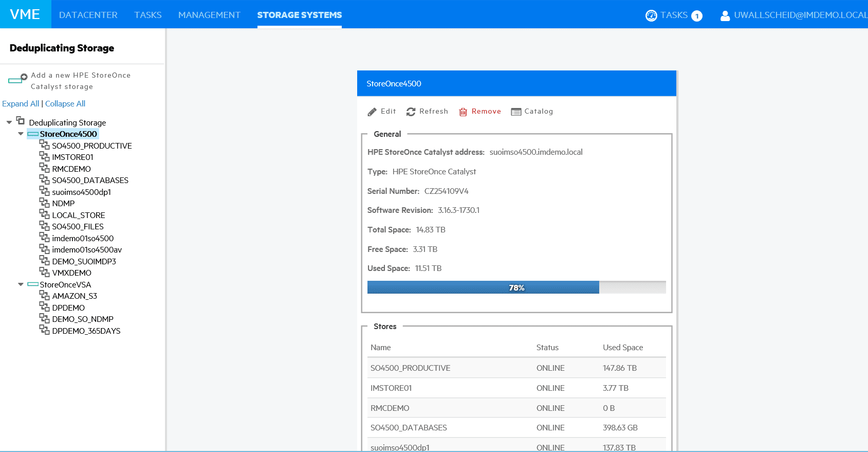
Task: Click the Refresh arrows icon
Action: point(411,112)
